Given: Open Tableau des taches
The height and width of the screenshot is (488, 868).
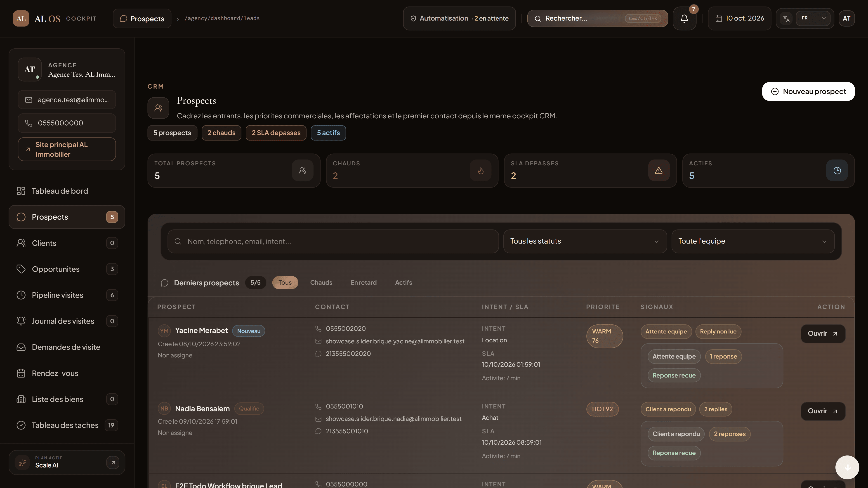Looking at the screenshot, I should tap(67, 425).
